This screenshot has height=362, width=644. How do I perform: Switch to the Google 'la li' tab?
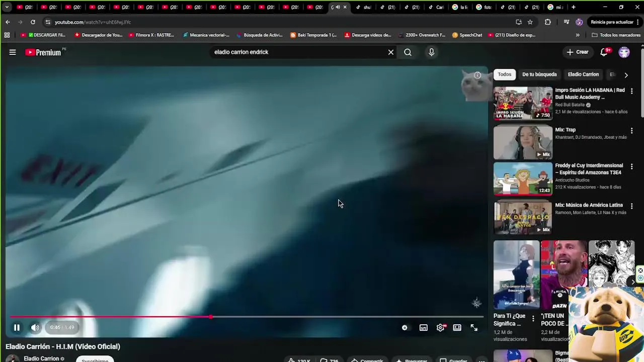tap(459, 7)
